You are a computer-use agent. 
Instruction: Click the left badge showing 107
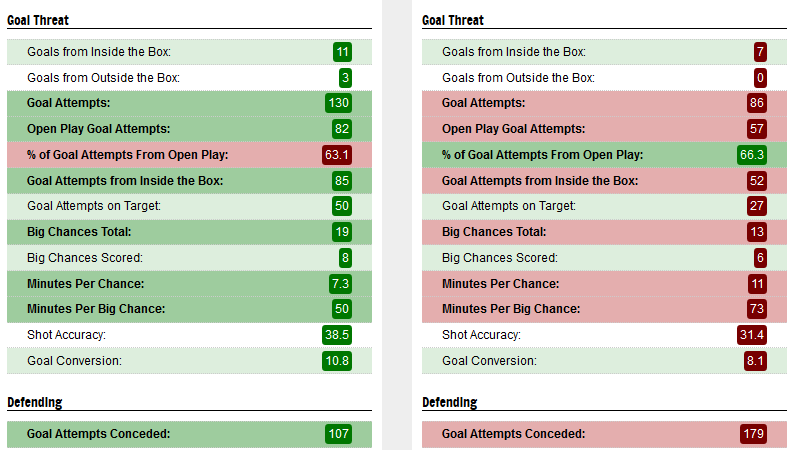coord(338,434)
